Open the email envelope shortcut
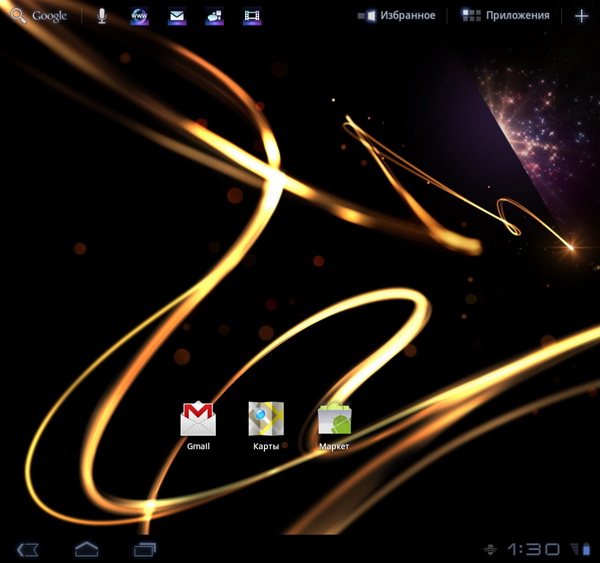 [x=177, y=16]
